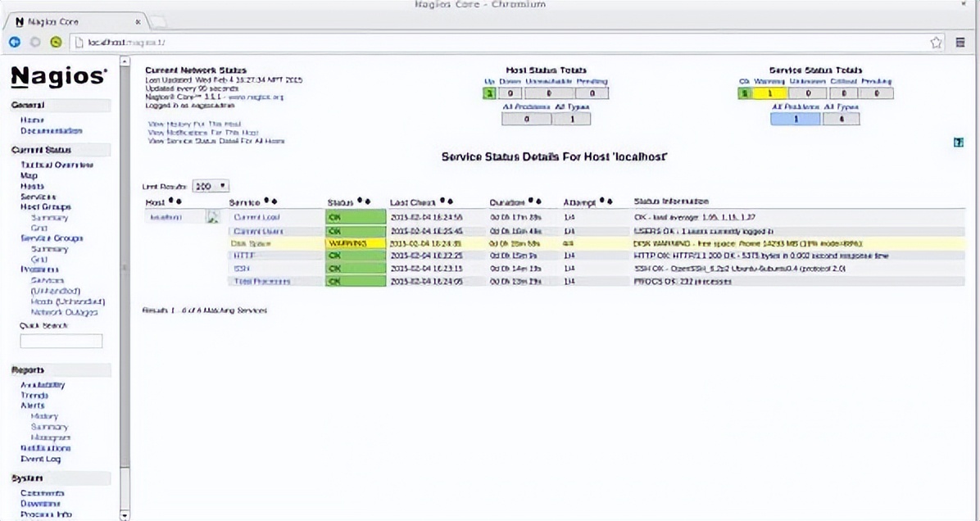
Task: Close the Nagios Core browser tab
Action: click(138, 21)
